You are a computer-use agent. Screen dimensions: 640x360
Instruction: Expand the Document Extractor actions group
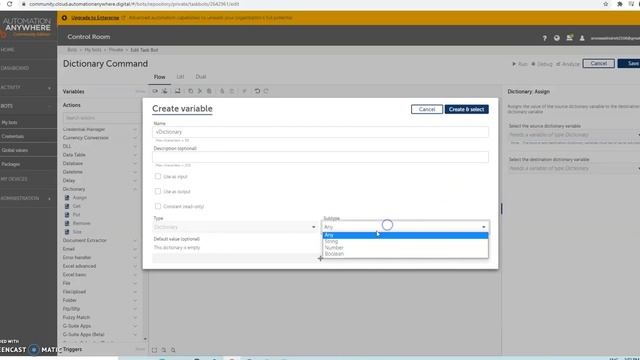tap(135, 240)
